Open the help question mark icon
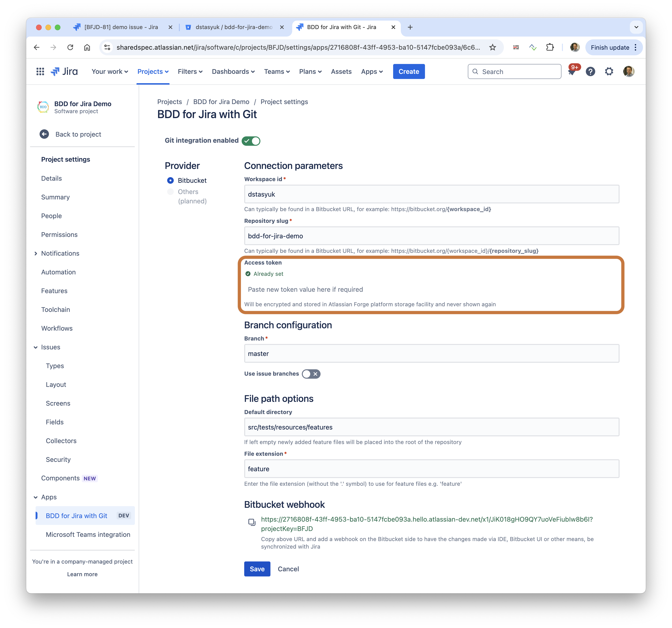The width and height of the screenshot is (672, 628). 590,72
